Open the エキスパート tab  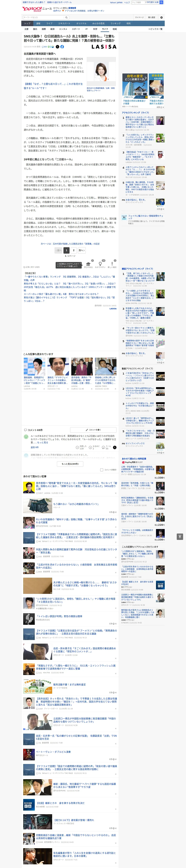click(64, 24)
